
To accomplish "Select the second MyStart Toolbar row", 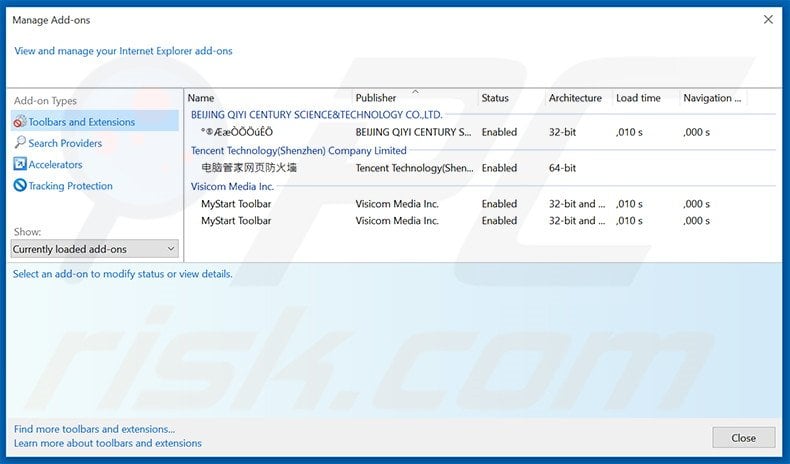I will pos(481,221).
